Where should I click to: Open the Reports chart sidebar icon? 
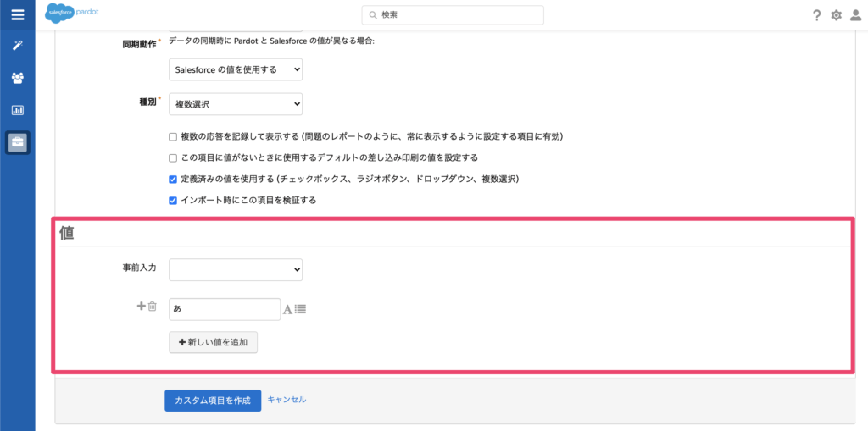[17, 110]
